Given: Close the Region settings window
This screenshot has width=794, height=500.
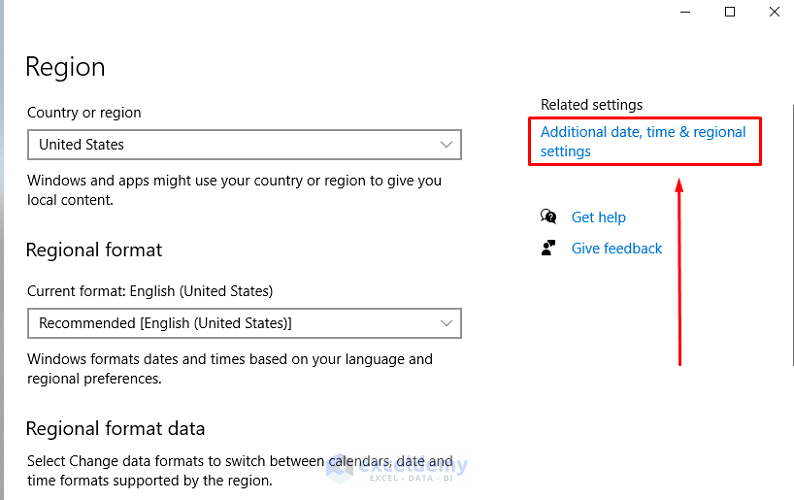Looking at the screenshot, I should point(774,12).
